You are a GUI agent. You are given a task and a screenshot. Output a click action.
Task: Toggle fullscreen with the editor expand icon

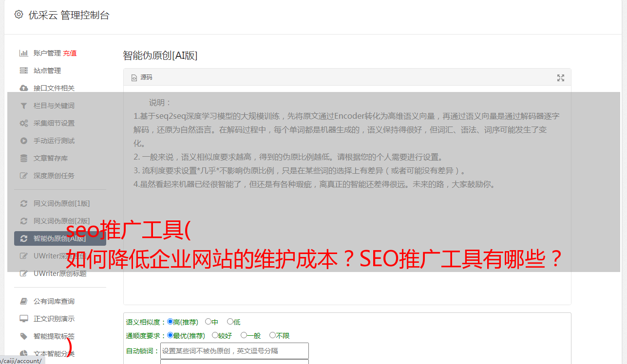click(x=561, y=78)
